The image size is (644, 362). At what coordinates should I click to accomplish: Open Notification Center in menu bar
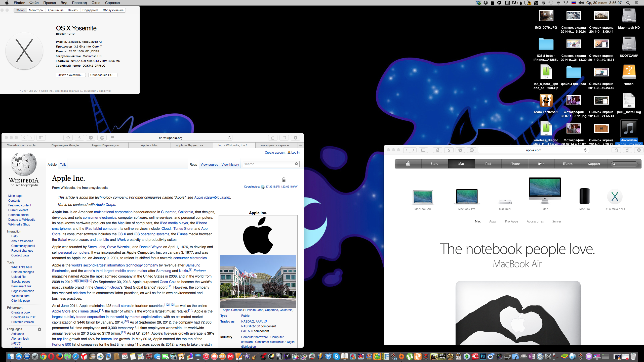pyautogui.click(x=636, y=3)
